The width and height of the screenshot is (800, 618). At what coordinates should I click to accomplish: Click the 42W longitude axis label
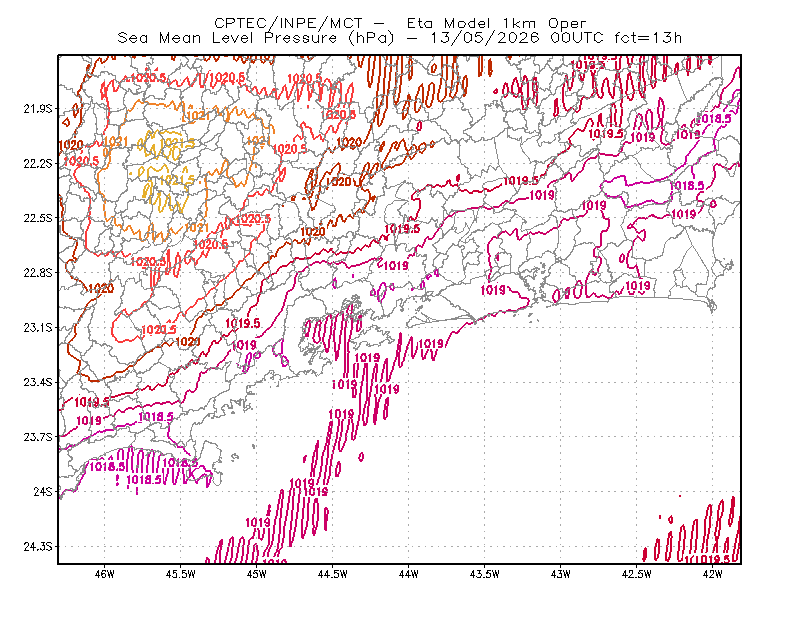(x=712, y=574)
